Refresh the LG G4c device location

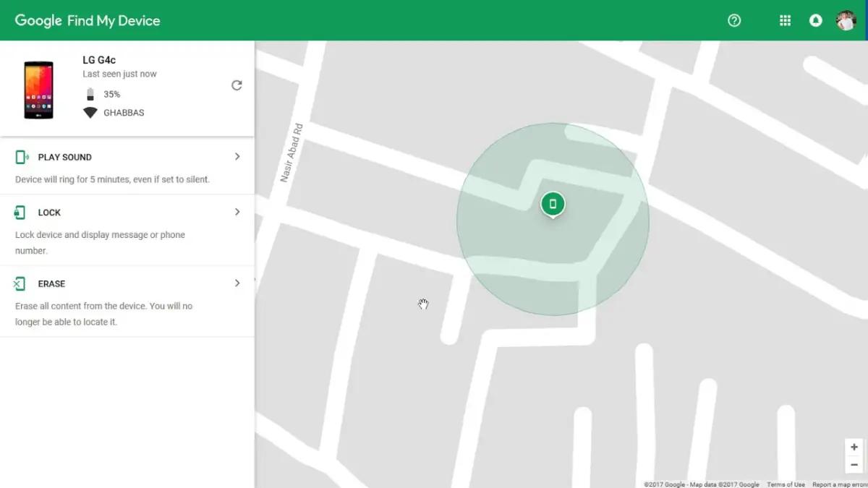click(x=237, y=85)
